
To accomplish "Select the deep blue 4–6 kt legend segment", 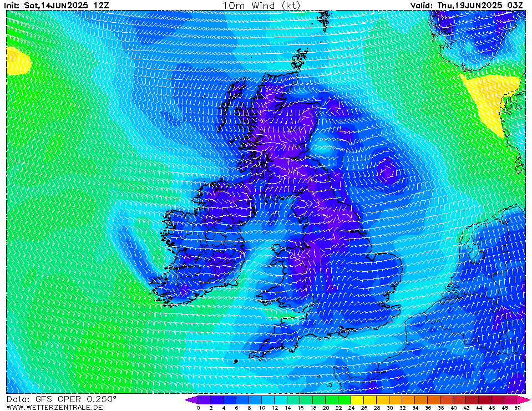I will pyautogui.click(x=229, y=400).
